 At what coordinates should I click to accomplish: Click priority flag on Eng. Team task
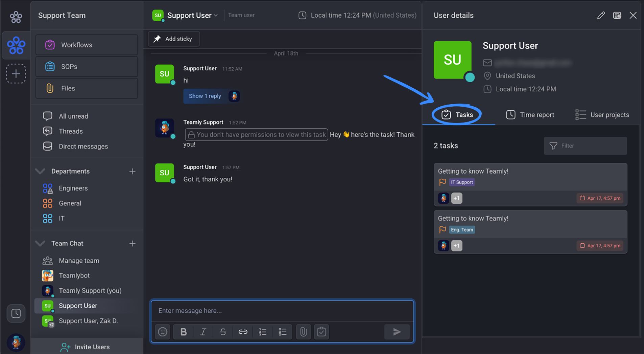coord(442,229)
